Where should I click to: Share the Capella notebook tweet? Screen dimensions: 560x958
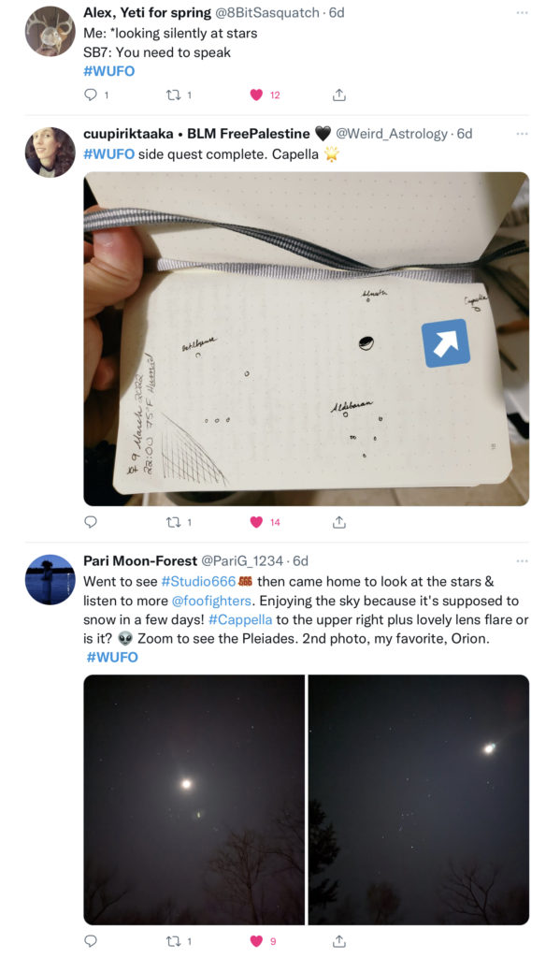coord(339,522)
